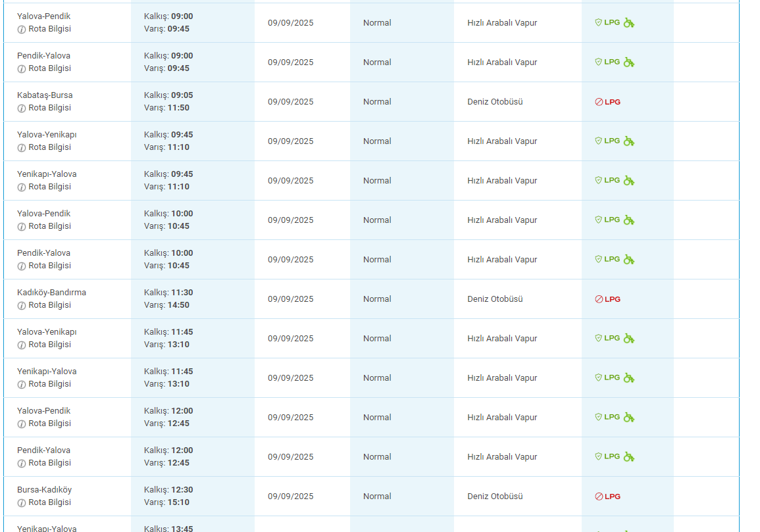Show Rota Bilgisi for 12:00 Pendik-Yalova
Screen dimensions: 760x532
click(49, 463)
